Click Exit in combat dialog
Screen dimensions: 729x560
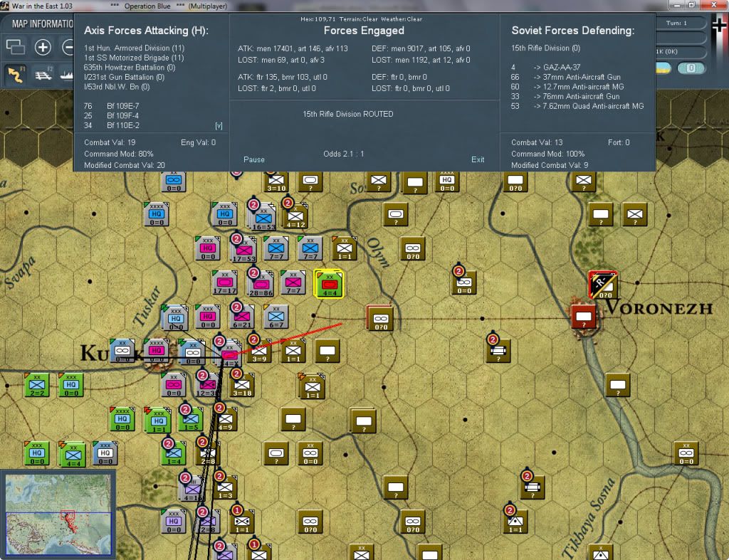pyautogui.click(x=478, y=159)
